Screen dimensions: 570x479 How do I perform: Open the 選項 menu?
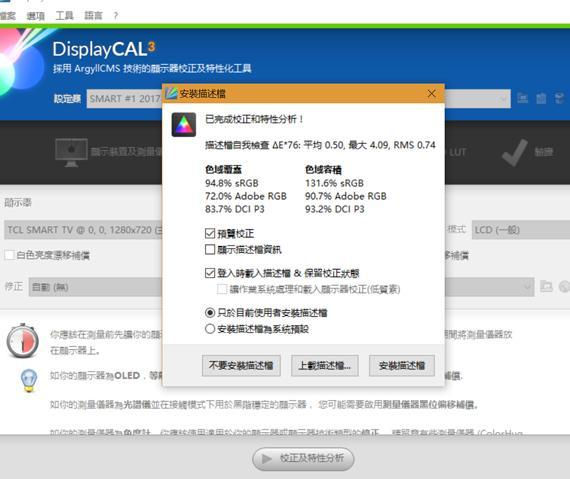35,16
